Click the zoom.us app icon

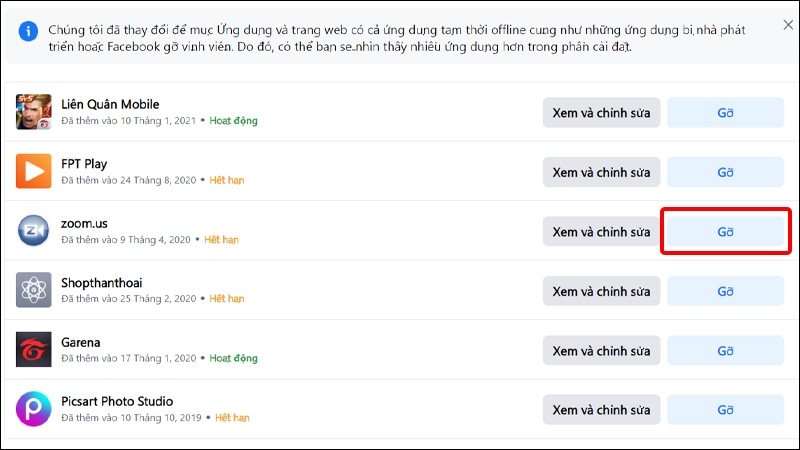[34, 231]
